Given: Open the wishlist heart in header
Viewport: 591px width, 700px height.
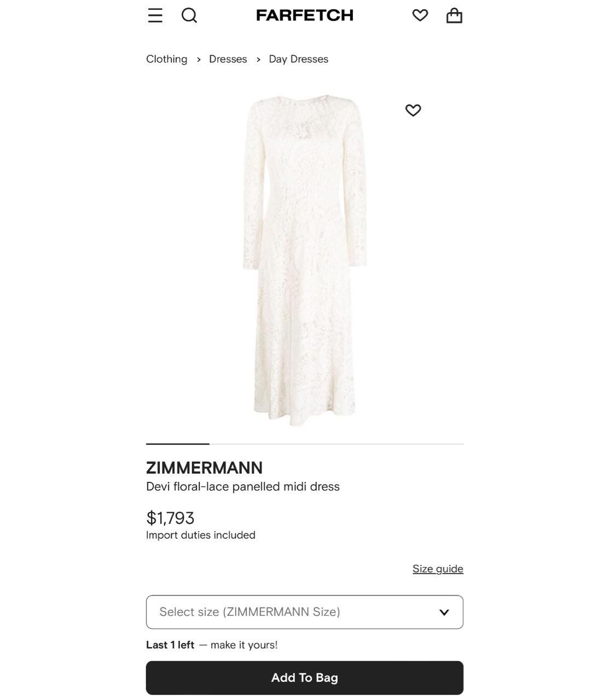Looking at the screenshot, I should pos(420,15).
